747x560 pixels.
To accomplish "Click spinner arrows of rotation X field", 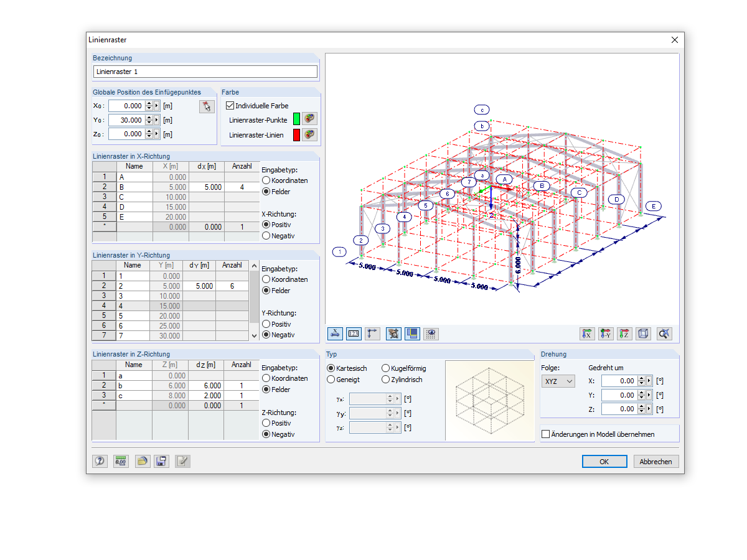I will (x=641, y=381).
